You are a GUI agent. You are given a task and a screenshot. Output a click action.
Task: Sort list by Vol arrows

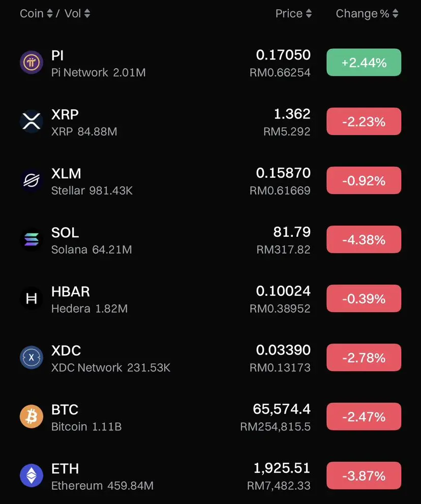(87, 14)
